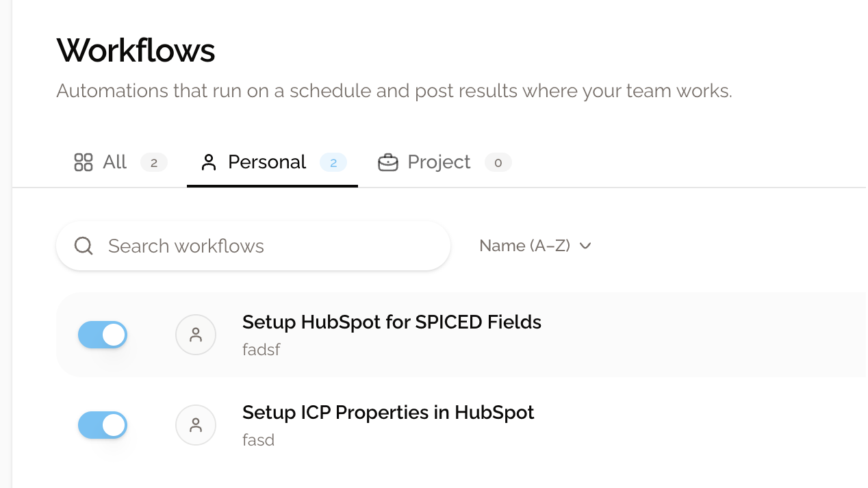The image size is (868, 488).
Task: Disable the Setup HubSpot for SPICED Fields toggle
Action: point(103,335)
